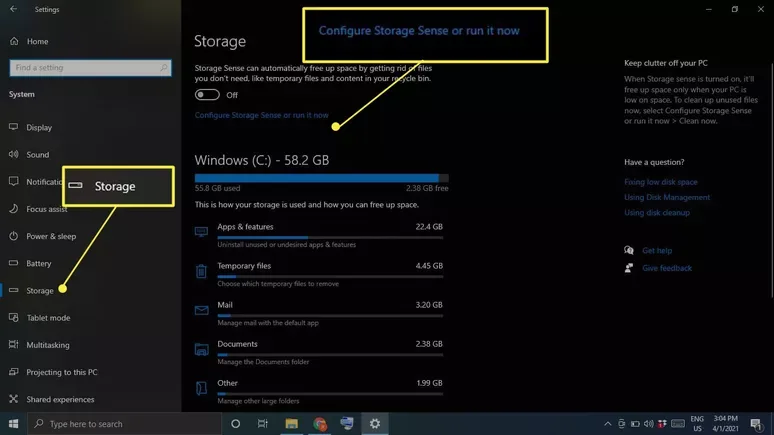Click the Type here to search taskbar box
This screenshot has width=774, height=435.
[x=125, y=424]
